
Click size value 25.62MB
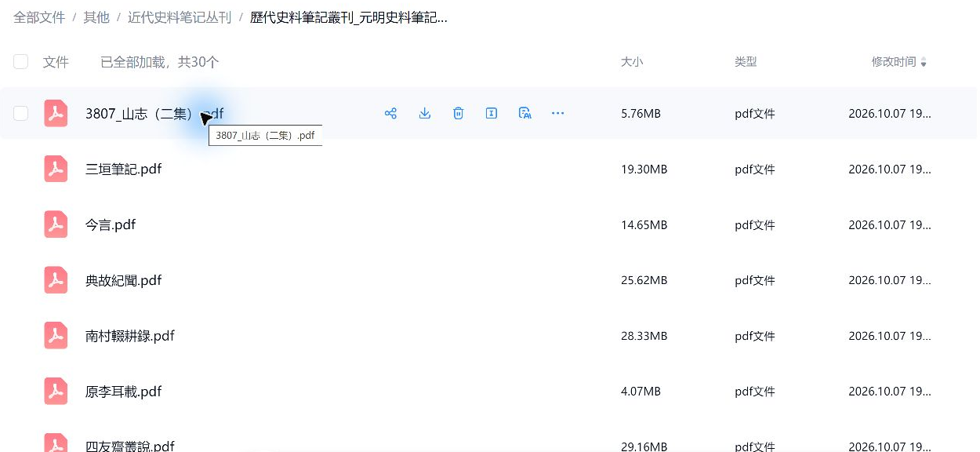click(x=644, y=281)
